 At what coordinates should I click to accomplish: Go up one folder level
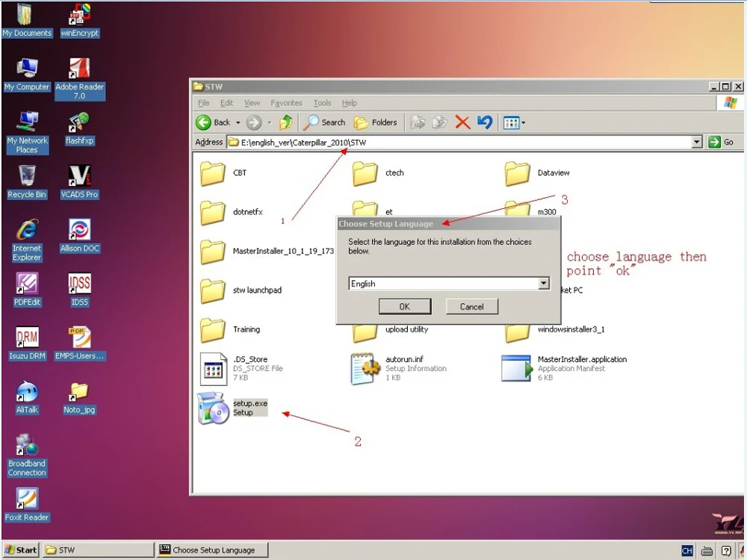click(x=286, y=122)
